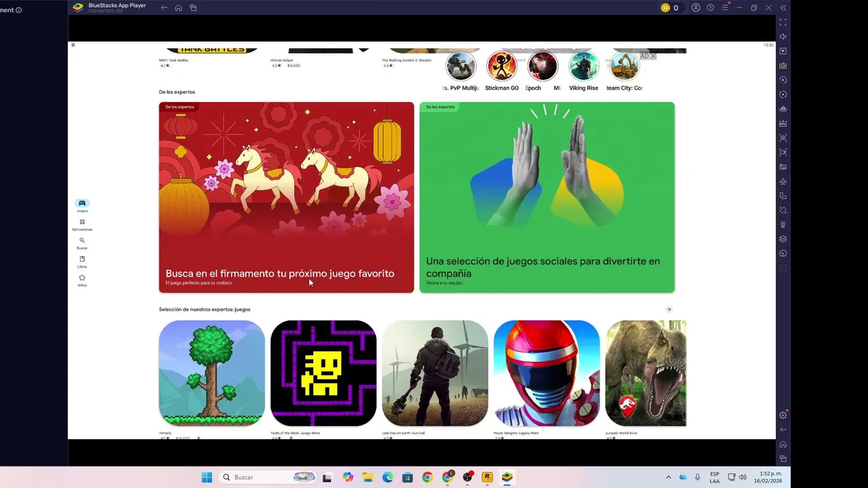Viewport: 868px width, 488px height.
Task: Click the volume icon in BlueStacks side toolbar
Action: [x=783, y=37]
